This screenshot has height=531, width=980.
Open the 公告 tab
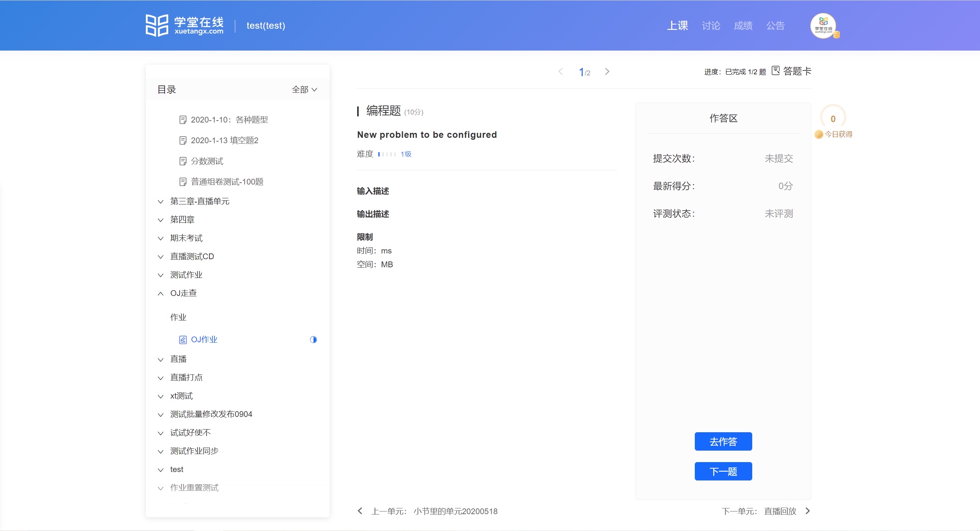tap(775, 26)
